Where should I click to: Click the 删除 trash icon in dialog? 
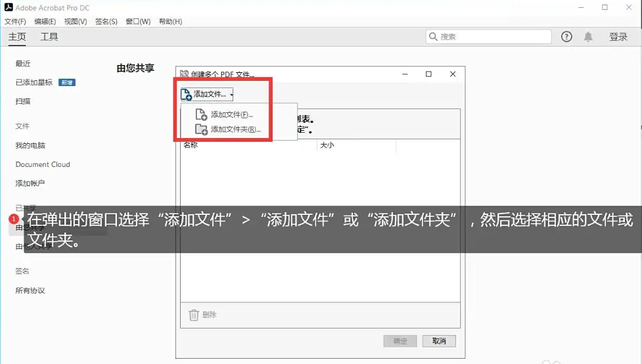pos(194,315)
